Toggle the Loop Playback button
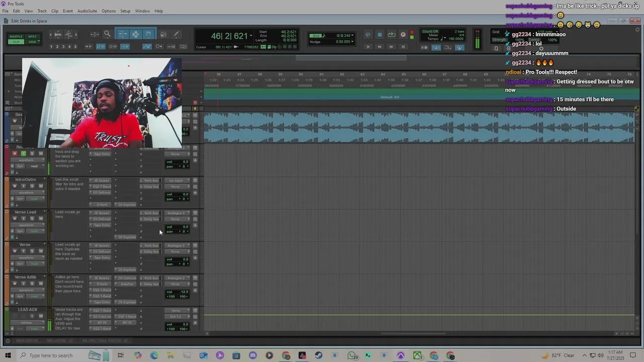This screenshot has width=644, height=362. pyautogui.click(x=391, y=35)
